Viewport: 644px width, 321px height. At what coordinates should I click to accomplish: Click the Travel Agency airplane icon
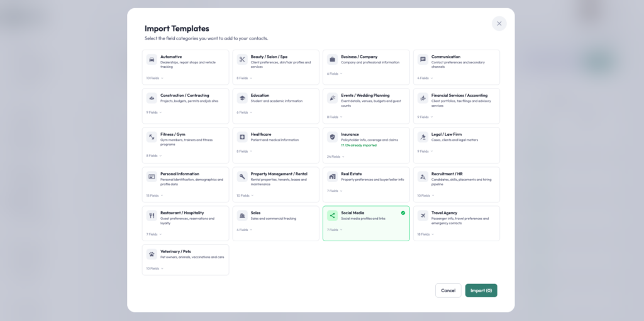(423, 215)
